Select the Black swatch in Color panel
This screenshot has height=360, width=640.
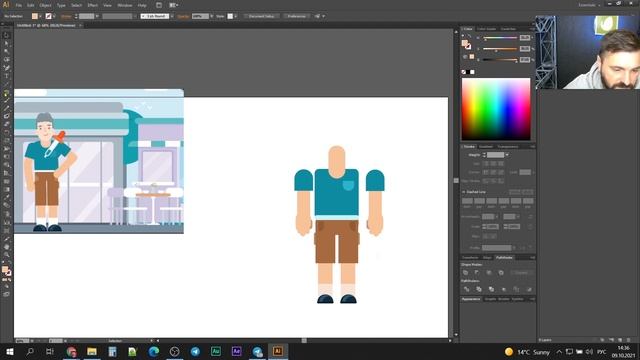pyautogui.click(x=468, y=72)
